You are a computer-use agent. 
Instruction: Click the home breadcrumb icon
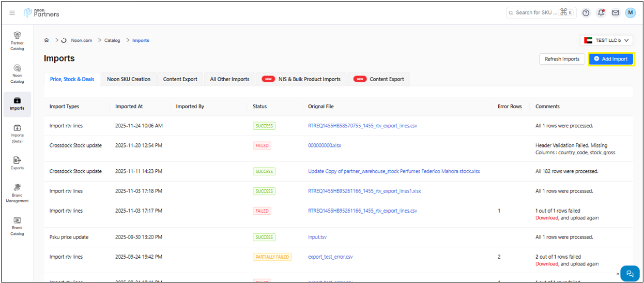(47, 40)
